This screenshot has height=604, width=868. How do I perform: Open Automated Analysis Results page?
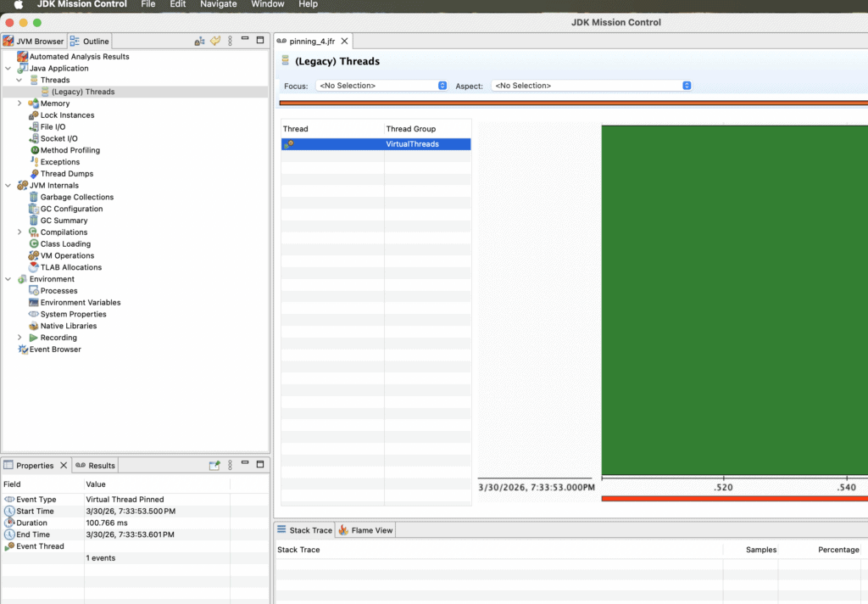coord(79,57)
